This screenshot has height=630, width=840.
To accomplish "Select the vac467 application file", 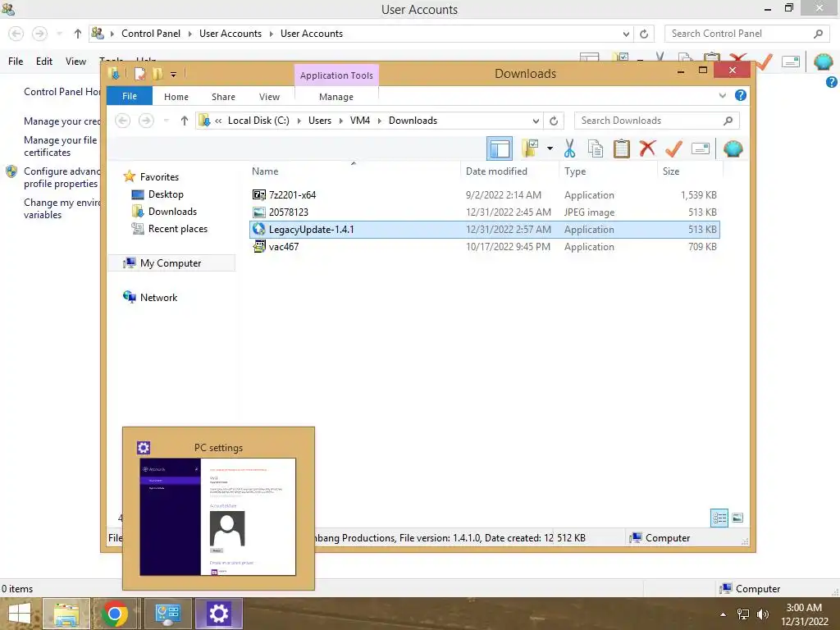I will [485, 246].
